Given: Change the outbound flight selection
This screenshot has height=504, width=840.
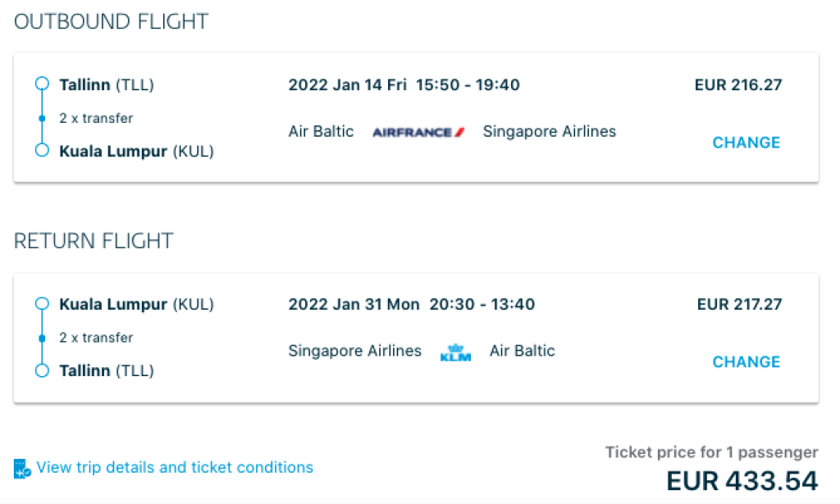Looking at the screenshot, I should coord(746,143).
